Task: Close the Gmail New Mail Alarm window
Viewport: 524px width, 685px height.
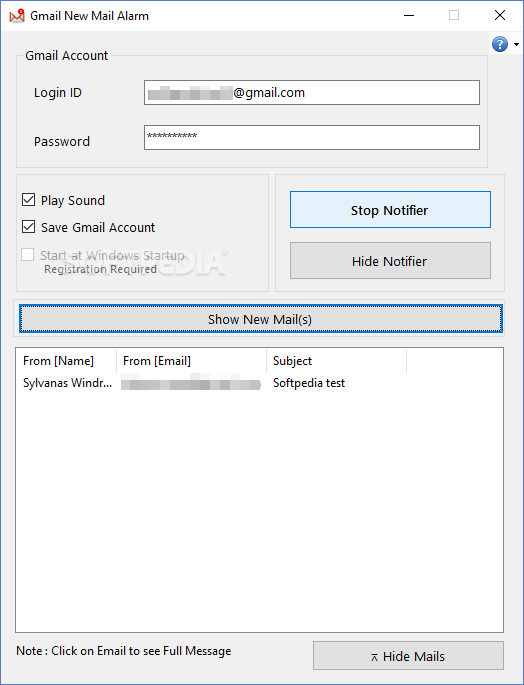Action: tap(500, 16)
